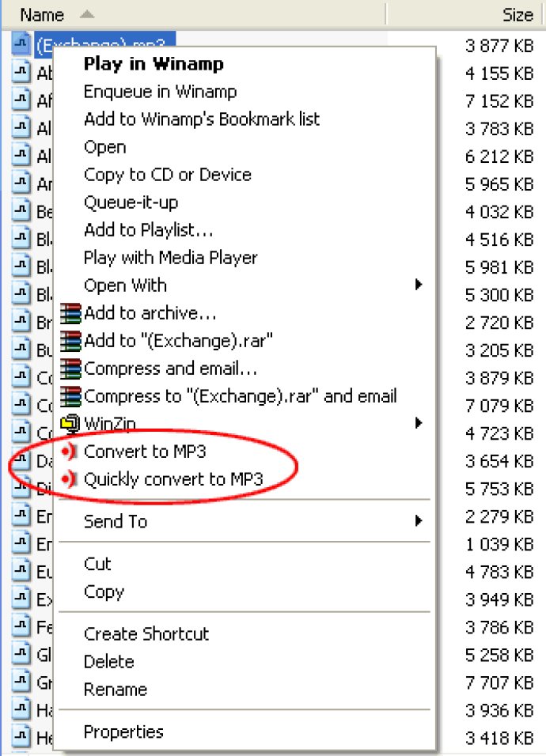Click file icon in row sized 3 783 KB

pyautogui.click(x=21, y=128)
